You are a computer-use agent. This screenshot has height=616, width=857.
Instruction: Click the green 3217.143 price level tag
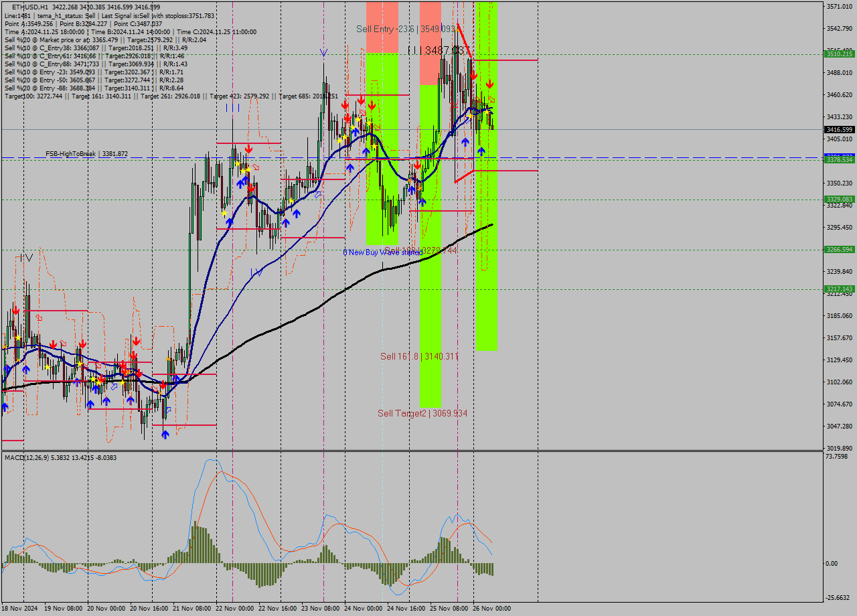coord(839,289)
